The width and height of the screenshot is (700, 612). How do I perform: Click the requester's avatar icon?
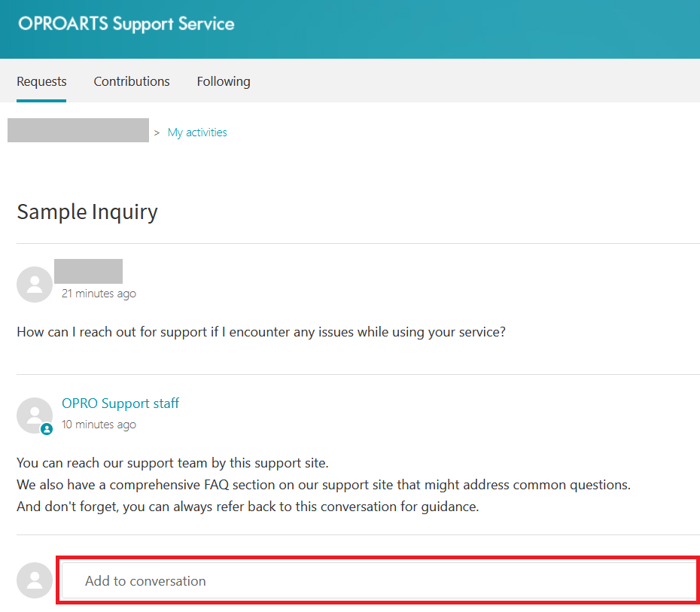pos(34,285)
